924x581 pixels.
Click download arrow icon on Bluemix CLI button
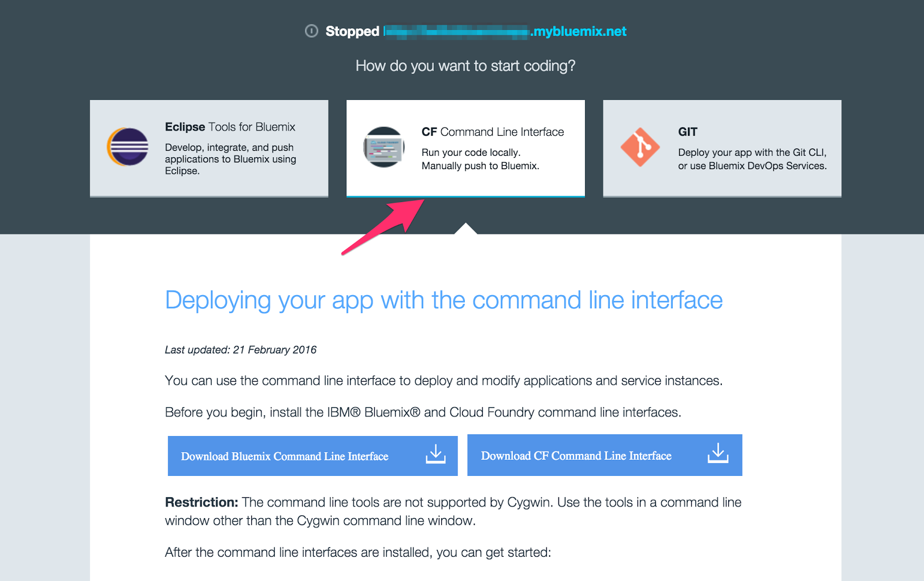436,455
